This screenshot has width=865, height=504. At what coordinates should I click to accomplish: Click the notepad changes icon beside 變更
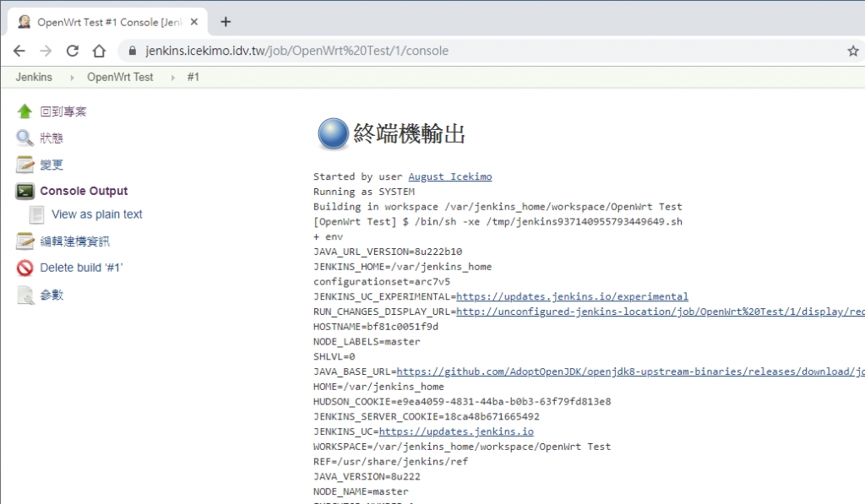pos(24,165)
